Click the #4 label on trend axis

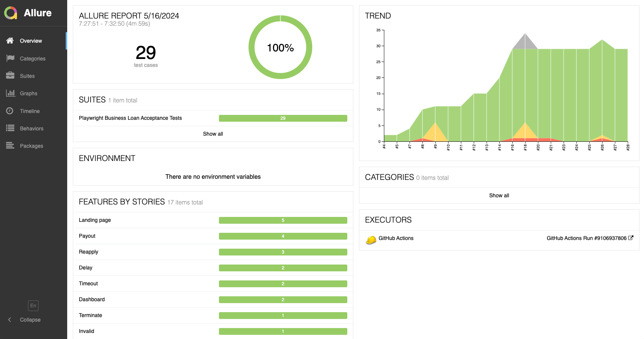384,147
